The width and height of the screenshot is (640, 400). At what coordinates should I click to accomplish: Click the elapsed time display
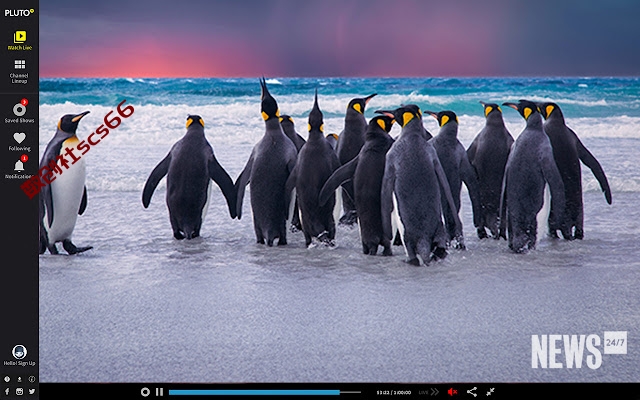click(x=393, y=392)
